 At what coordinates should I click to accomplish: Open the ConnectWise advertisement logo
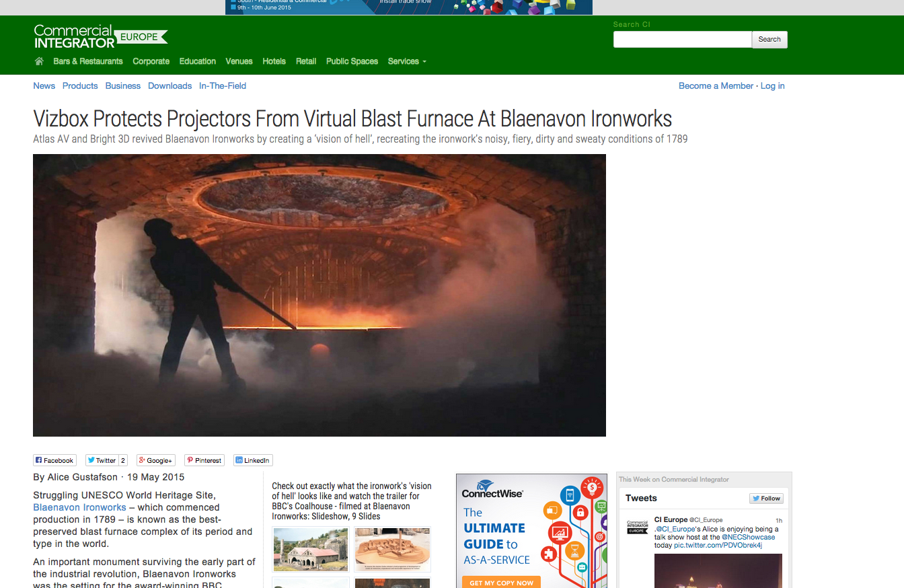click(x=492, y=489)
